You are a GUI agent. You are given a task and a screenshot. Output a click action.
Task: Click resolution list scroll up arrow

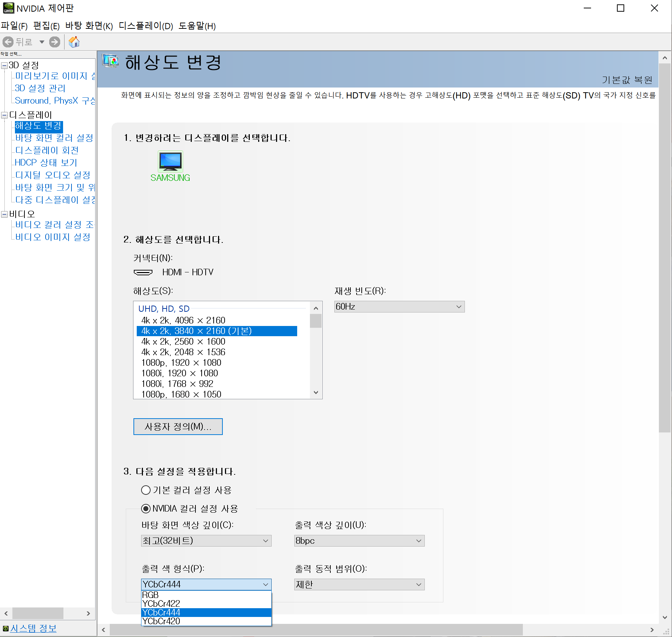(x=316, y=308)
